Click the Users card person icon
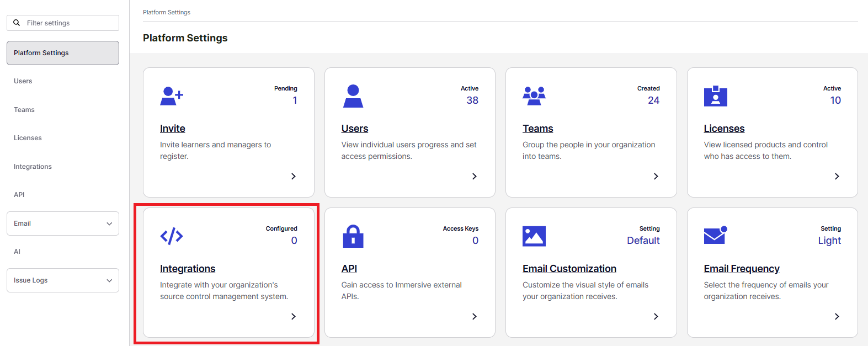 tap(353, 96)
